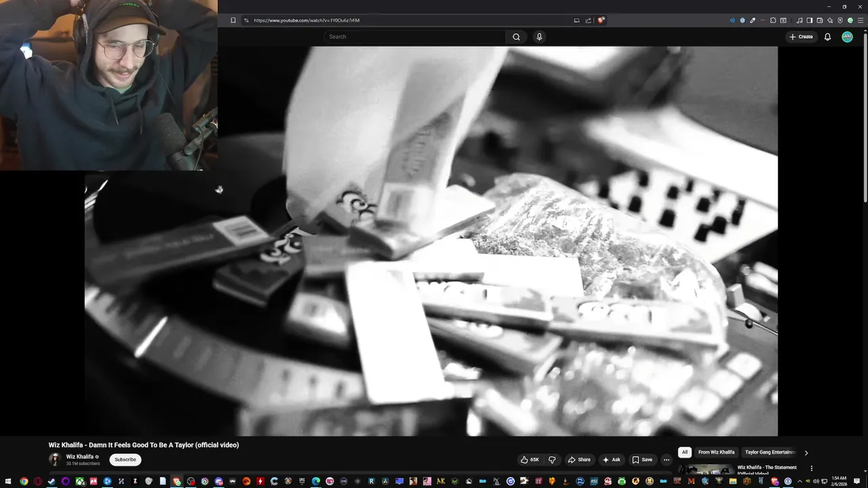Click the share page icon in address bar
Viewport: 868px width, 488px height.
click(x=588, y=20)
